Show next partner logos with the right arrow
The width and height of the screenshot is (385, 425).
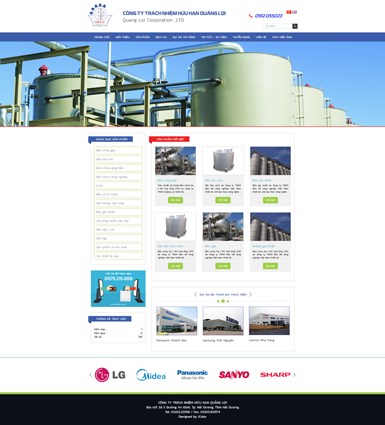click(294, 375)
